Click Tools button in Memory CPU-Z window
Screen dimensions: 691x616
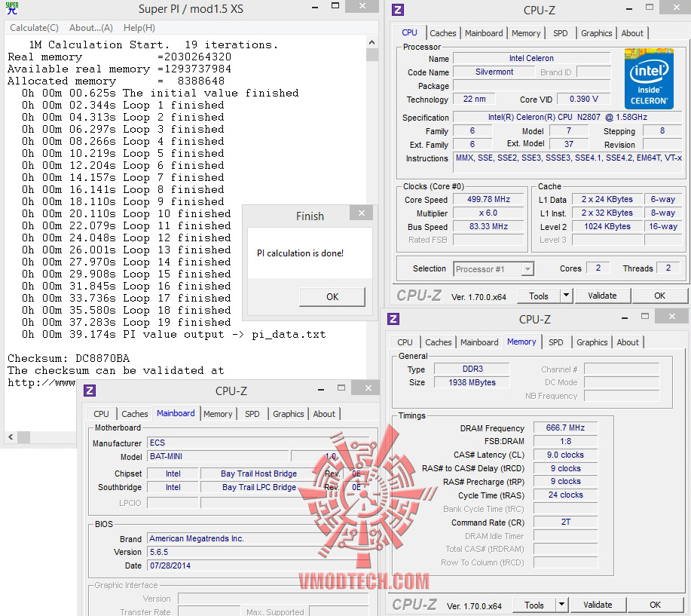point(534,605)
